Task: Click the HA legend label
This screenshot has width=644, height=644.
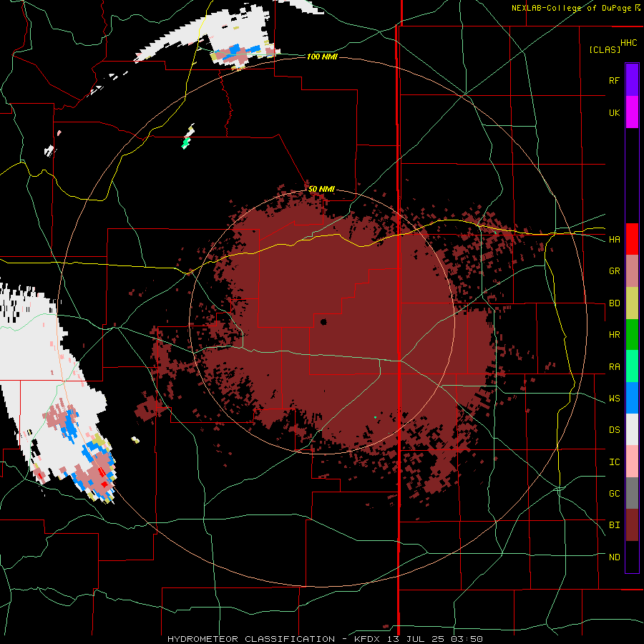Action: (x=615, y=240)
